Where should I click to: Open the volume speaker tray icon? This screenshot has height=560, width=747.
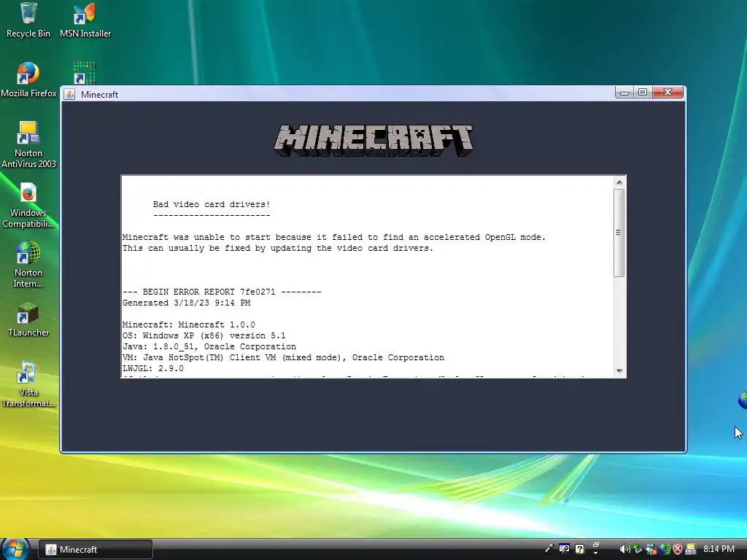624,549
